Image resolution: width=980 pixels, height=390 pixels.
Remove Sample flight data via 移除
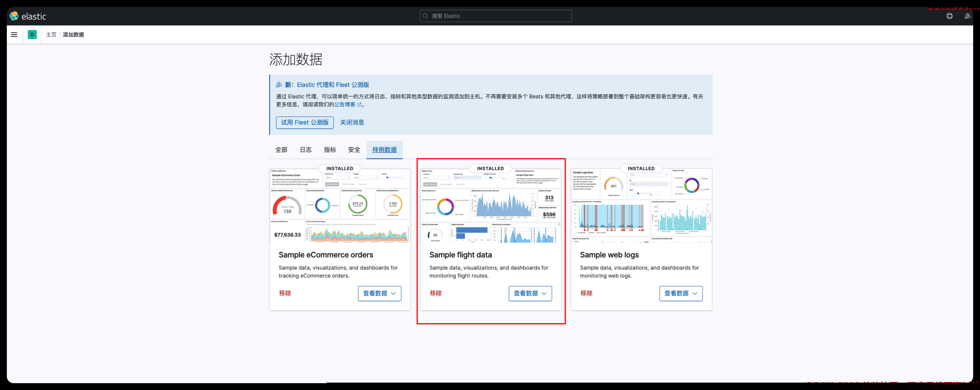point(436,293)
